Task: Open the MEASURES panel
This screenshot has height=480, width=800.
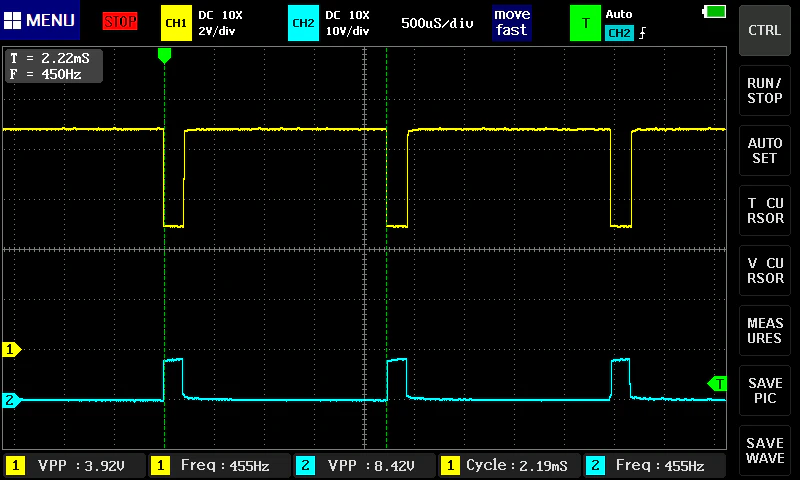Action: tap(765, 331)
